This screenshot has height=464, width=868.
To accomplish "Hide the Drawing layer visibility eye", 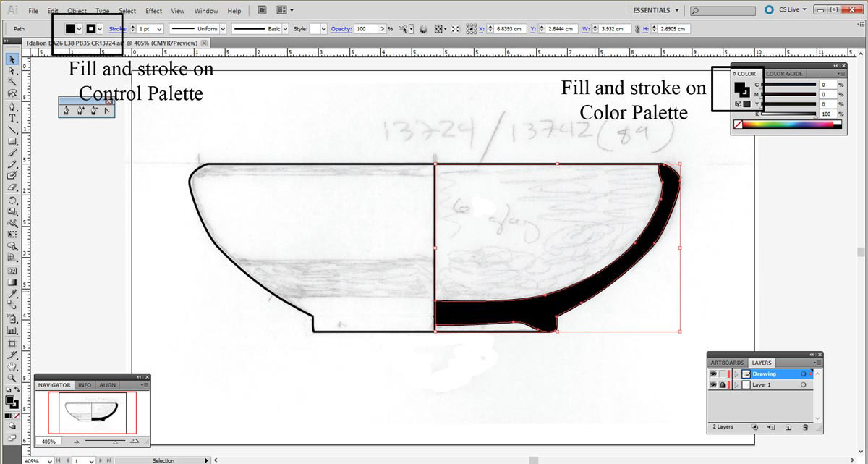I will click(x=713, y=374).
